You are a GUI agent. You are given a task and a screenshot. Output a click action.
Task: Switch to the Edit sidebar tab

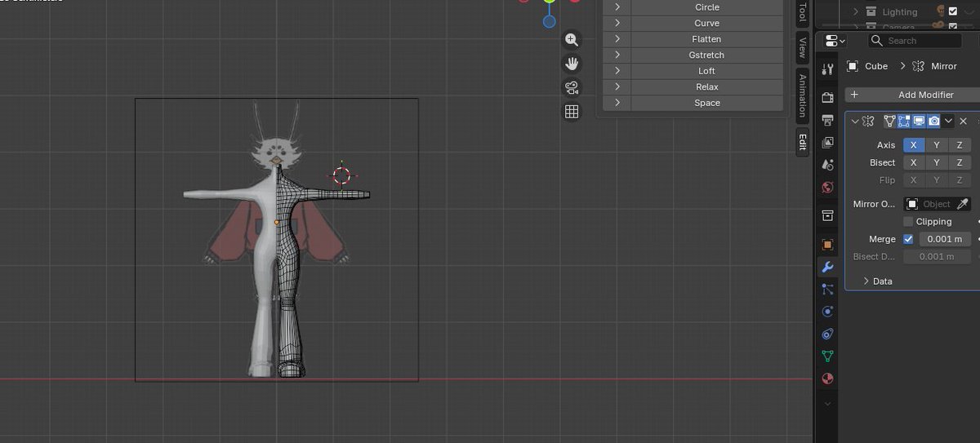pos(802,142)
